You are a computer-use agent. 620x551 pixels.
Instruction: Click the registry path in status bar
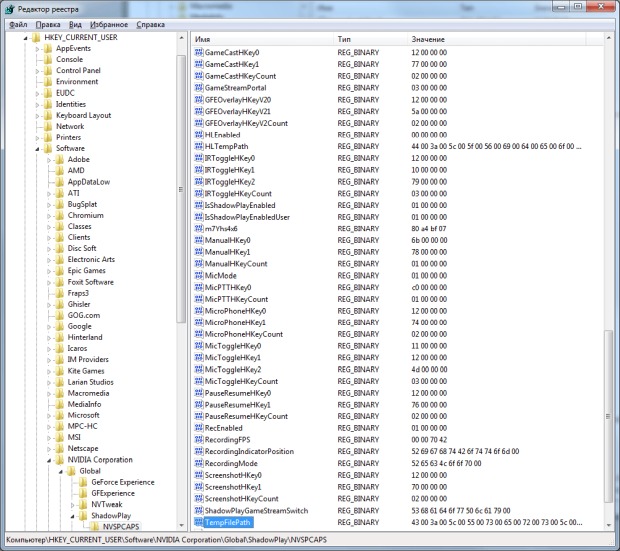[x=166, y=540]
